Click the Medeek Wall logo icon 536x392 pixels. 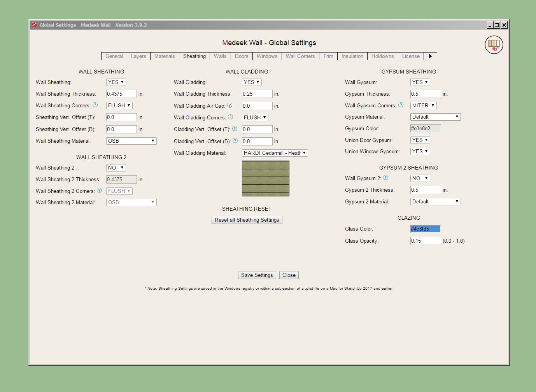click(494, 45)
